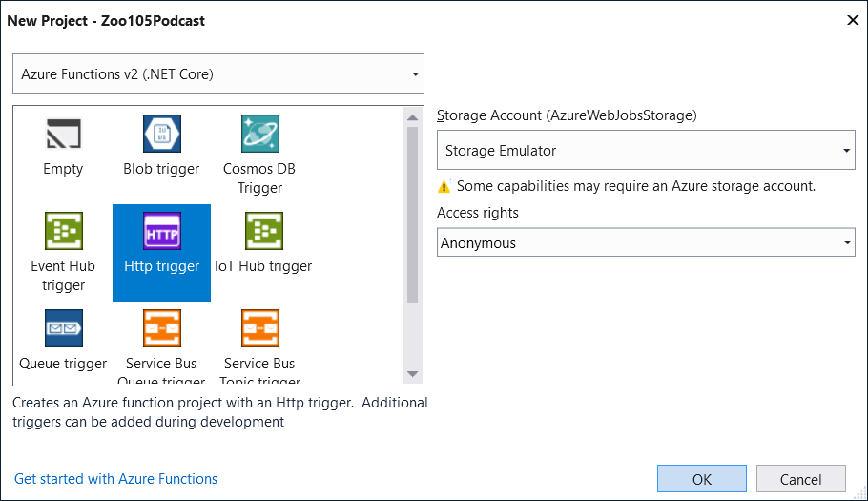
Task: Select the Service Bus Topic trigger icon
Action: 260,328
